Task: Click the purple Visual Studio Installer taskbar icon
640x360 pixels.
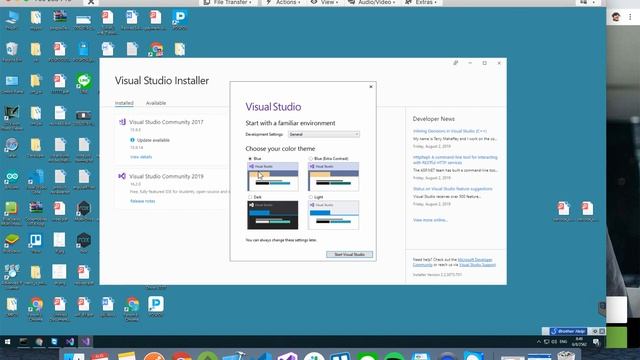Action: [x=85, y=342]
